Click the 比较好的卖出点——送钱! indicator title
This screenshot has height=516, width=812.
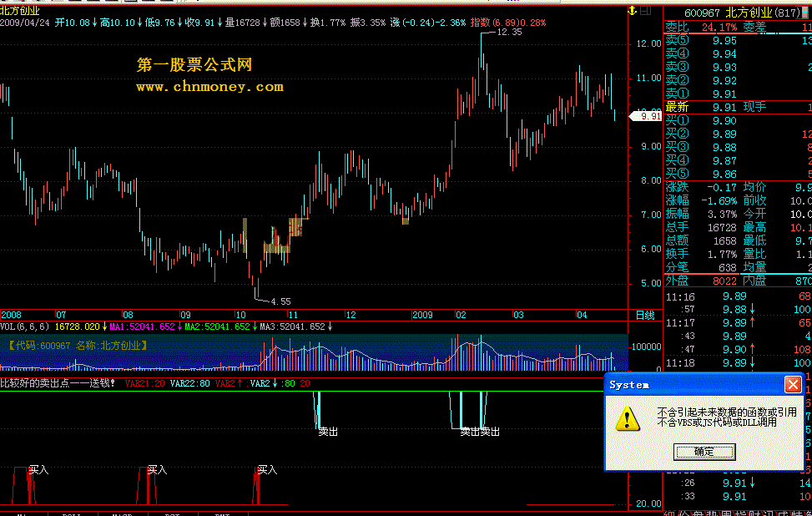coord(58,383)
